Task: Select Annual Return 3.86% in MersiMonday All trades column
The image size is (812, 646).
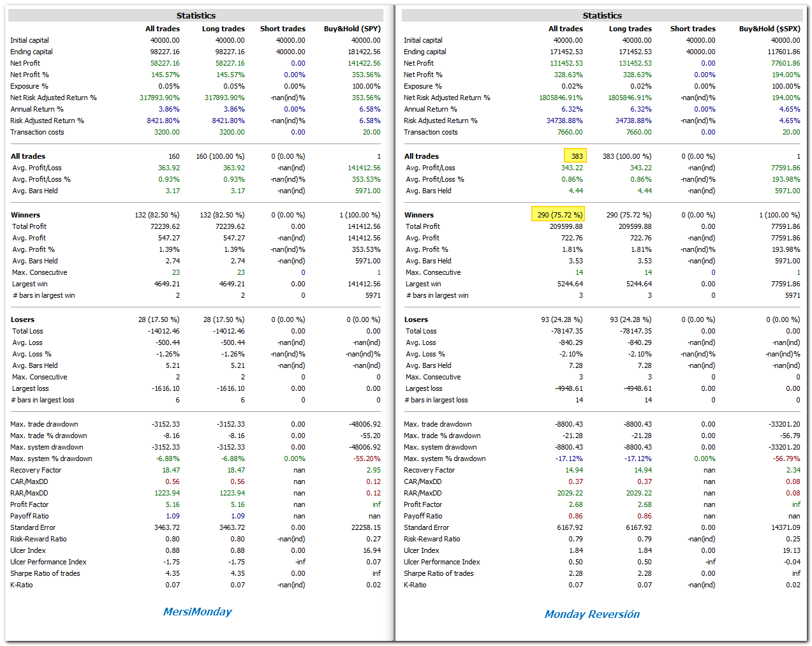Action: (x=169, y=109)
